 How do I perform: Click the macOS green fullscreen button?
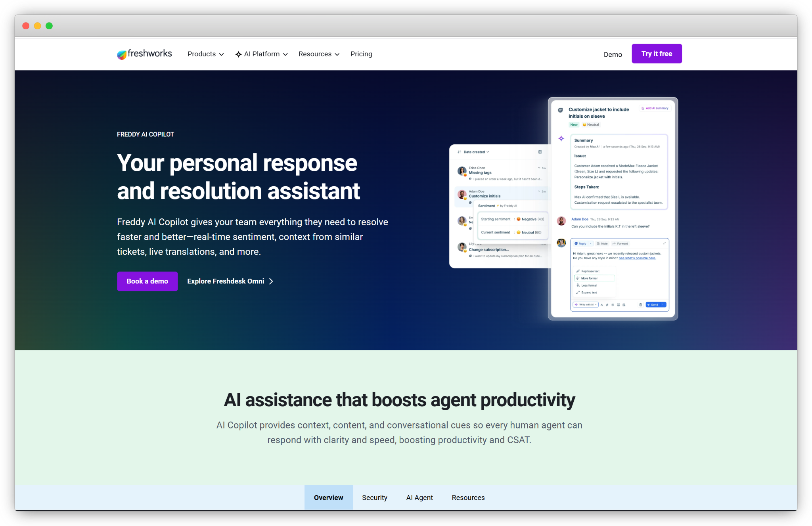49,26
